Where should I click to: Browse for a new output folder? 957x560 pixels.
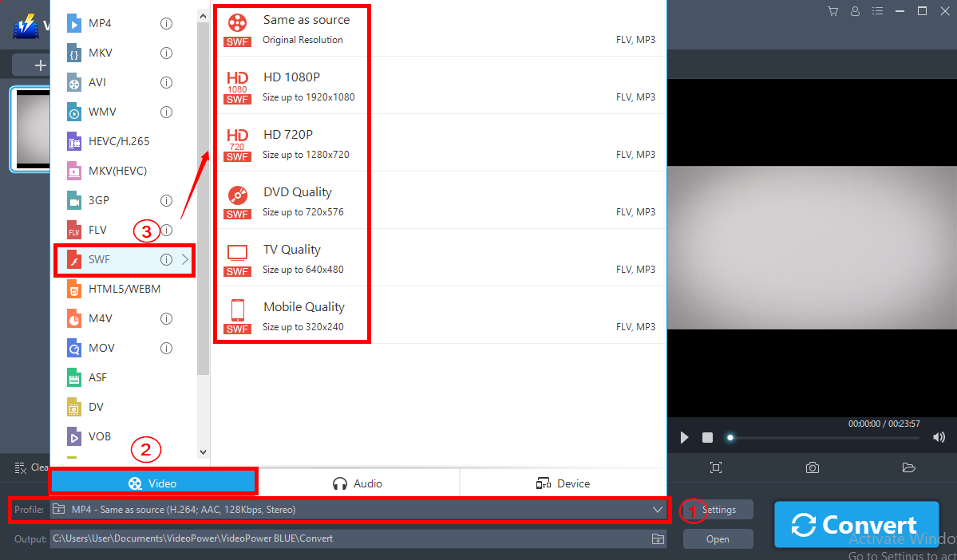tap(658, 538)
